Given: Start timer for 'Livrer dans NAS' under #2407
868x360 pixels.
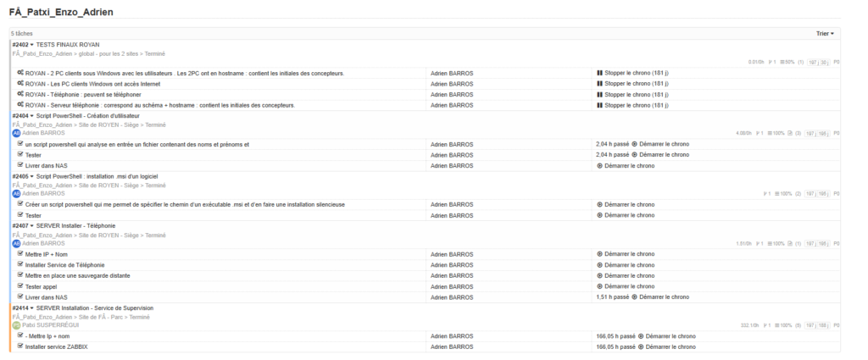Looking at the screenshot, I should (660, 297).
